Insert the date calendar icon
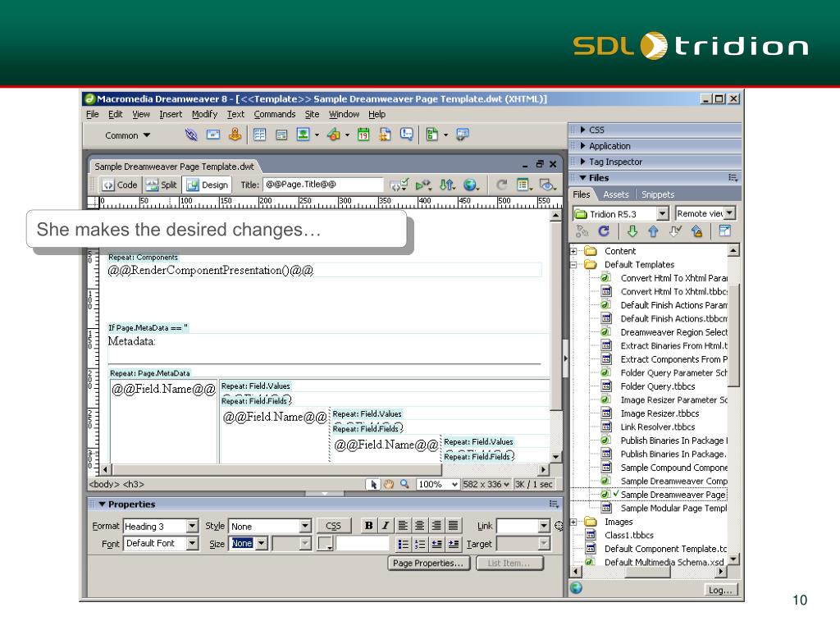The height and width of the screenshot is (630, 840). tap(363, 135)
